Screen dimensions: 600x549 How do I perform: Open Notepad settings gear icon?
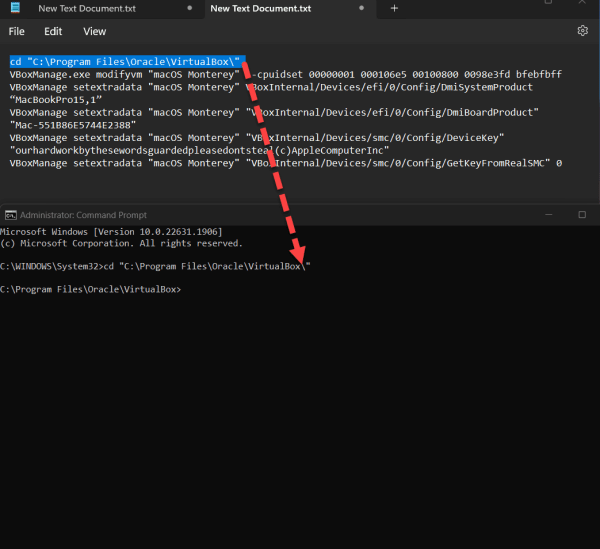[582, 31]
